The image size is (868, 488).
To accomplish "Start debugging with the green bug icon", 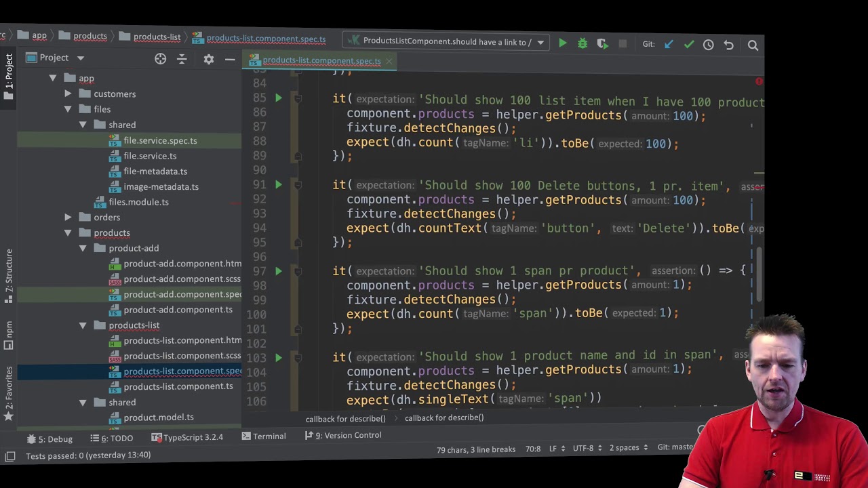I will pos(582,43).
